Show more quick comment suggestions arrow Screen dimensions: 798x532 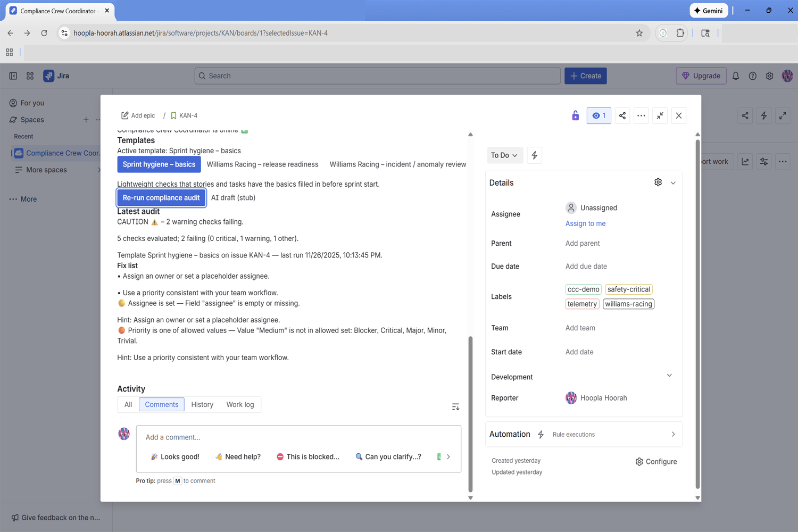coord(448,456)
